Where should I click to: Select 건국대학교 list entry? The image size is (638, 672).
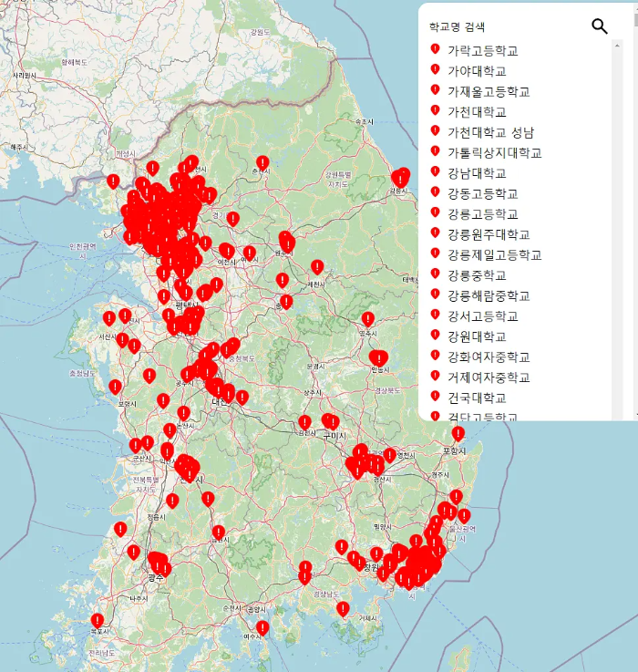(x=477, y=398)
